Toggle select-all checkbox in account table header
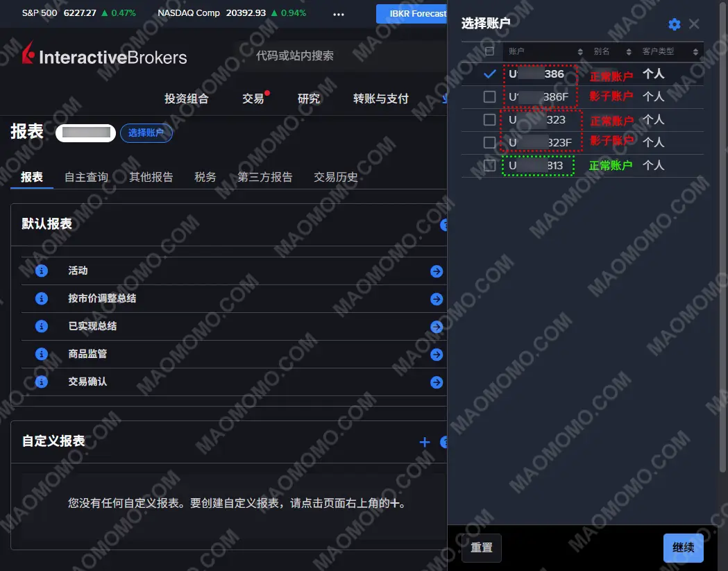 point(489,51)
